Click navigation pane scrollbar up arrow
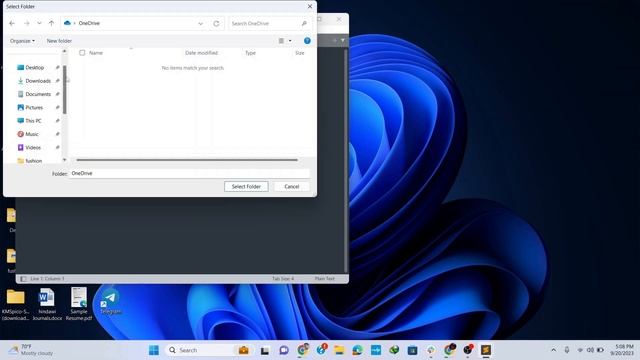The image size is (640, 360). point(64,51)
